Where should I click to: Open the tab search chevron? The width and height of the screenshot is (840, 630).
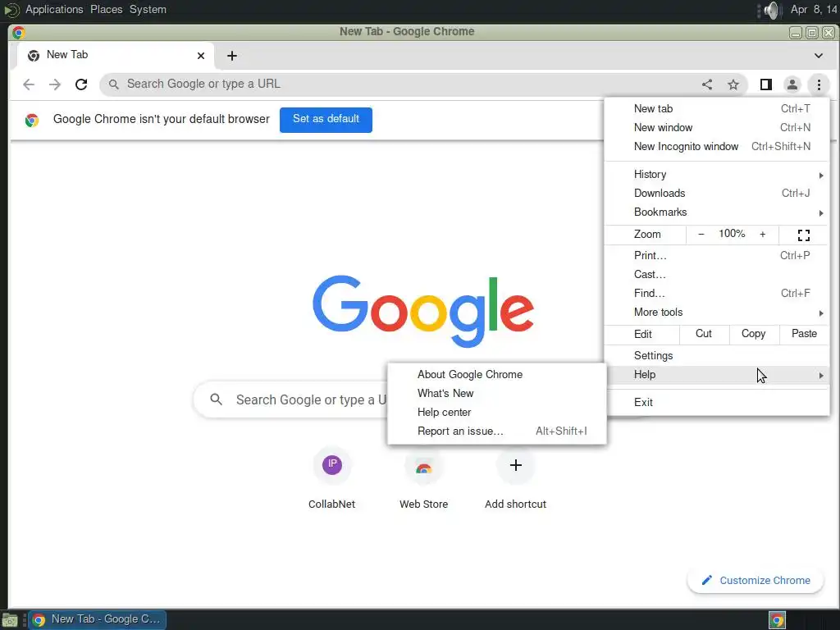coord(819,56)
